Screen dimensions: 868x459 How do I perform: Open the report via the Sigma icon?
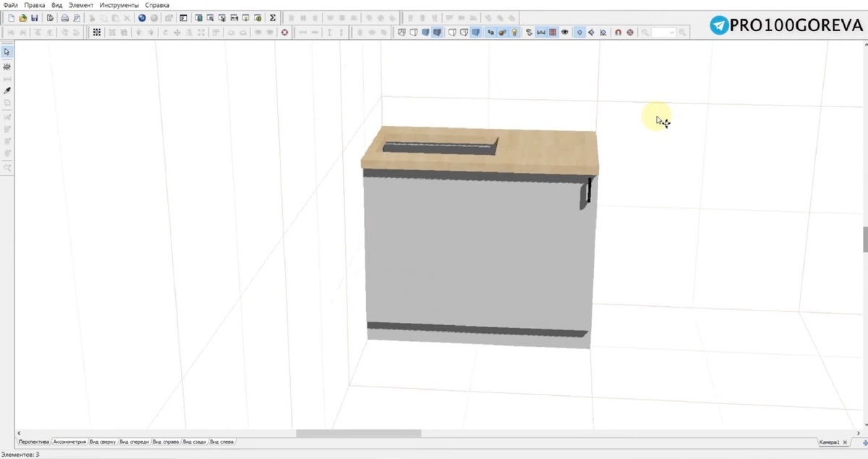pyautogui.click(x=273, y=17)
